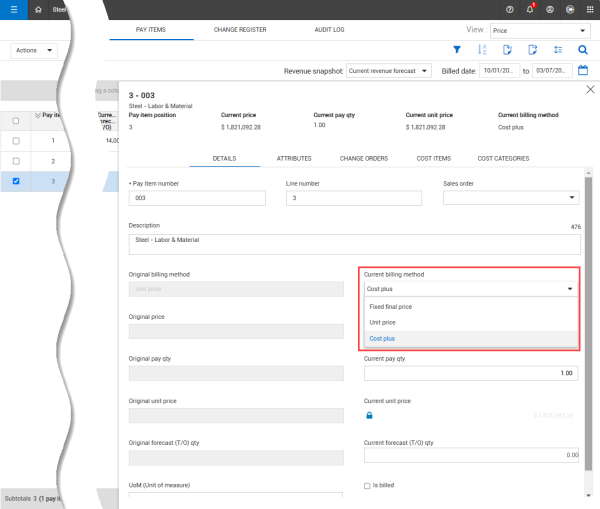Open the apps grid launcher

tap(587, 9)
